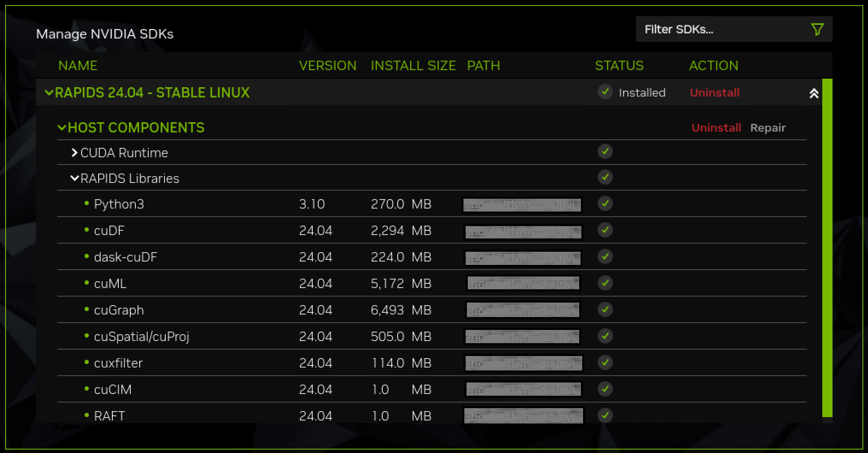Screen dimensions: 868x453
Task: Click the Python3 path field
Action: (x=522, y=205)
